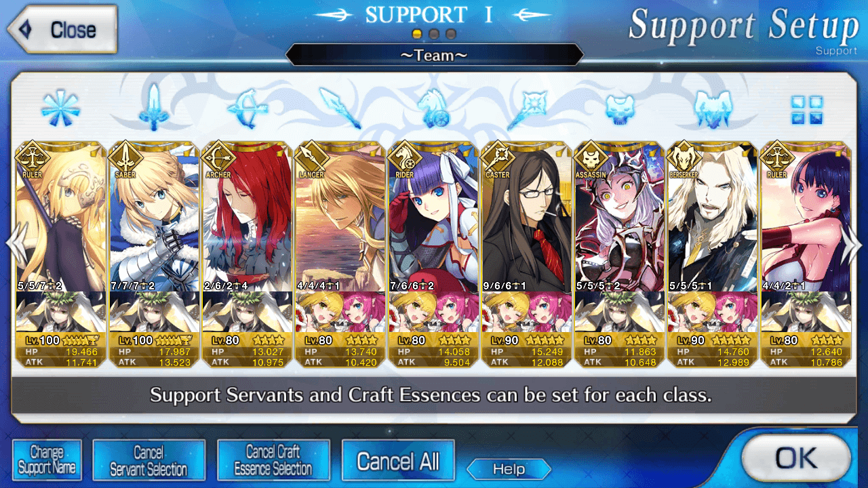
Task: Switch to second support page dot
Action: [434, 33]
